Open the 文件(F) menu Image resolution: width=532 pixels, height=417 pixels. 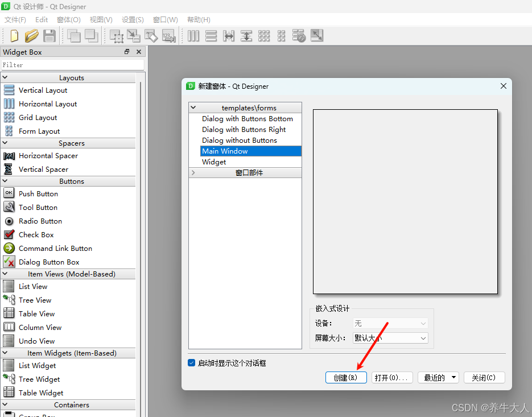point(15,20)
